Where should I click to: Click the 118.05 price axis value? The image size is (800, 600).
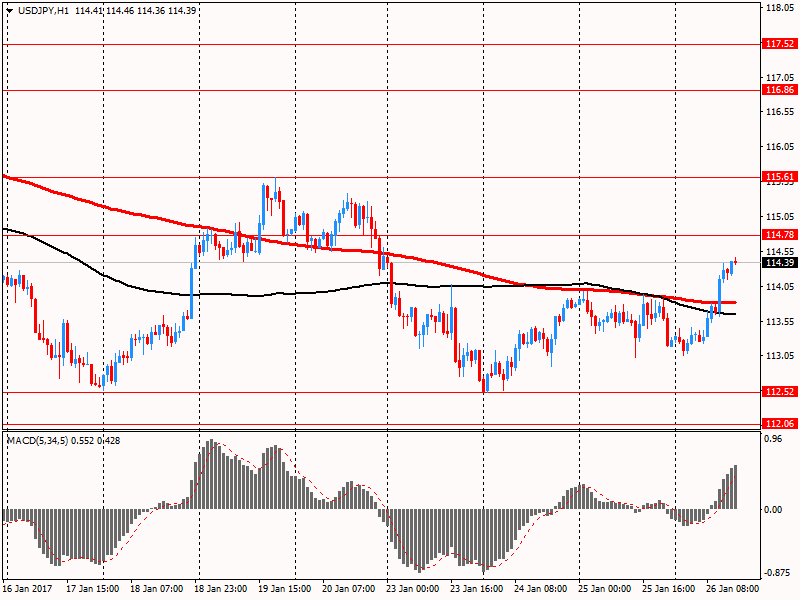point(780,8)
